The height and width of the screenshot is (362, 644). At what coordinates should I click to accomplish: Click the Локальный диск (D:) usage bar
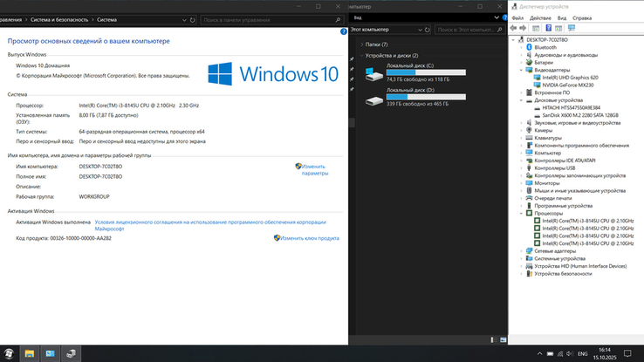pos(426,97)
